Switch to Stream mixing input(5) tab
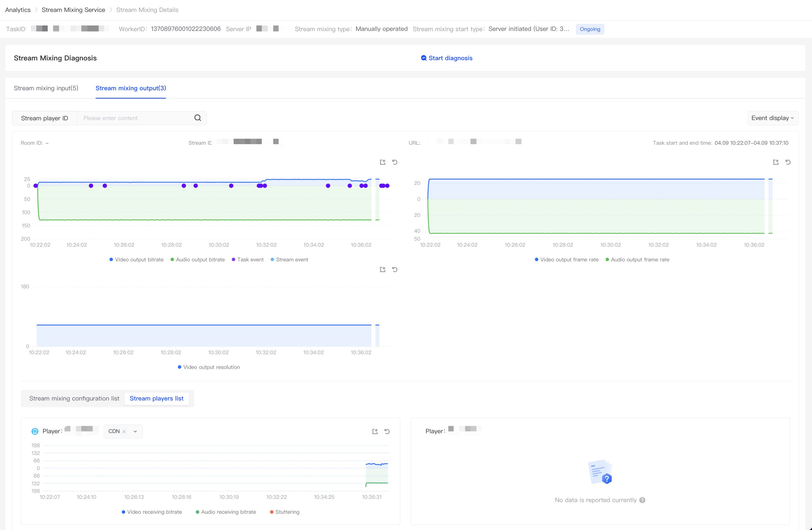Viewport: 812px width, 530px height. coord(46,88)
